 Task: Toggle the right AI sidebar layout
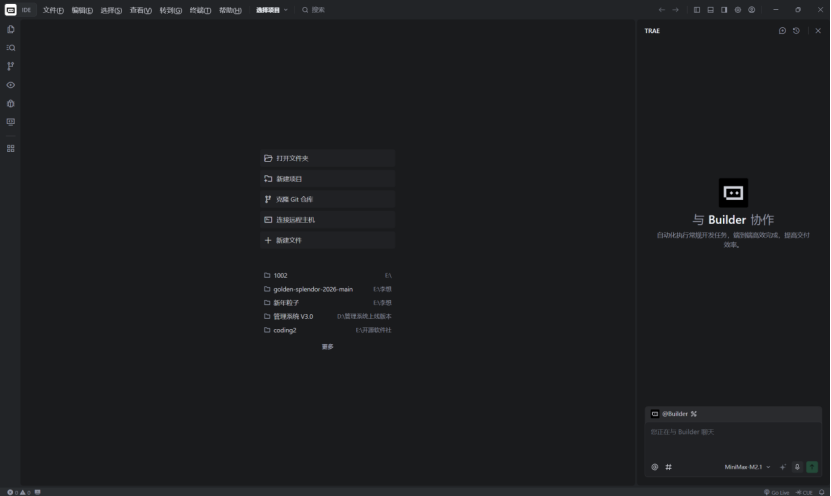click(x=724, y=10)
